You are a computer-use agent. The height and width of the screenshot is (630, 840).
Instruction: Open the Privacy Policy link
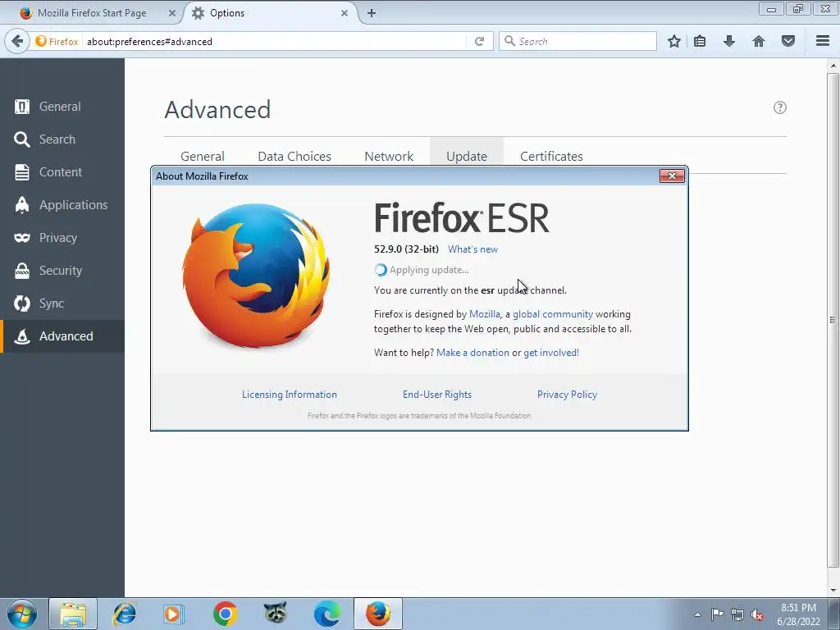[x=567, y=395]
